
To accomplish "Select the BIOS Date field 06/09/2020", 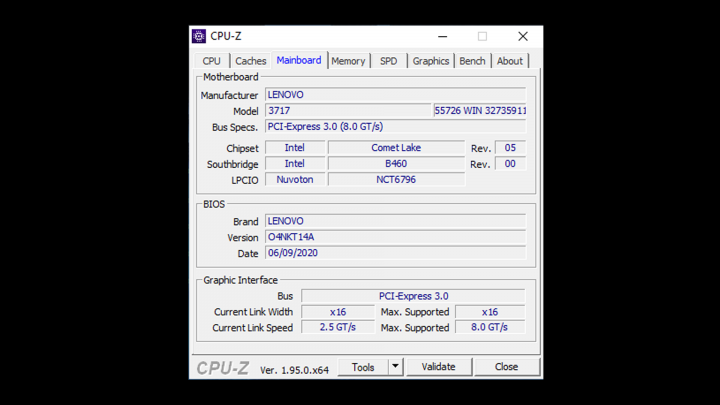I will (395, 253).
